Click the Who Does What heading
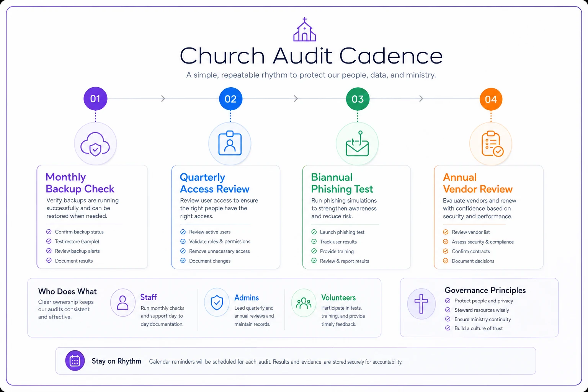 (x=67, y=291)
